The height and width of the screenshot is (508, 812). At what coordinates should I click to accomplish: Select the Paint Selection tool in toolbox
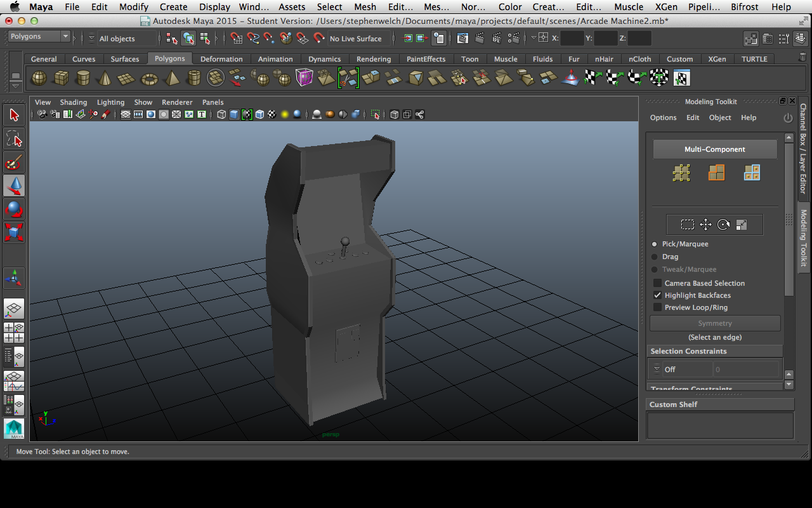pos(14,162)
